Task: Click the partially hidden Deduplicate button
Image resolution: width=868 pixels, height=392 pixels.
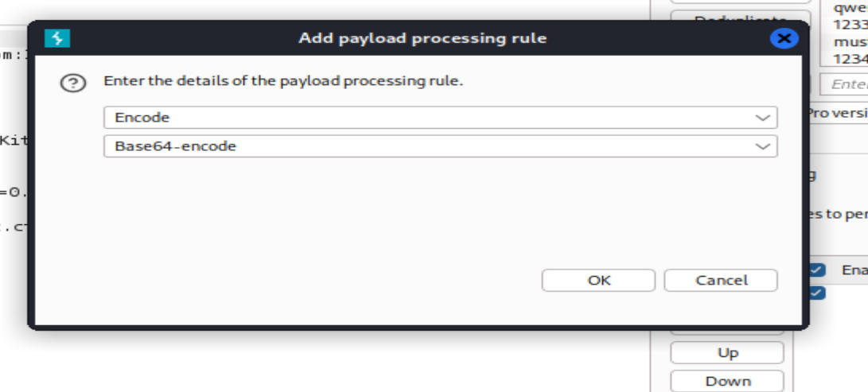Action: coord(740,16)
